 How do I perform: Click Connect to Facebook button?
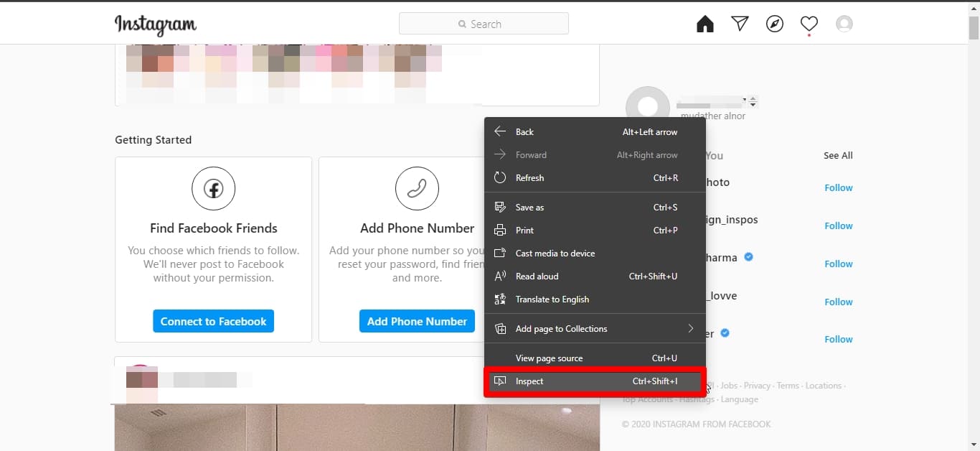click(214, 321)
